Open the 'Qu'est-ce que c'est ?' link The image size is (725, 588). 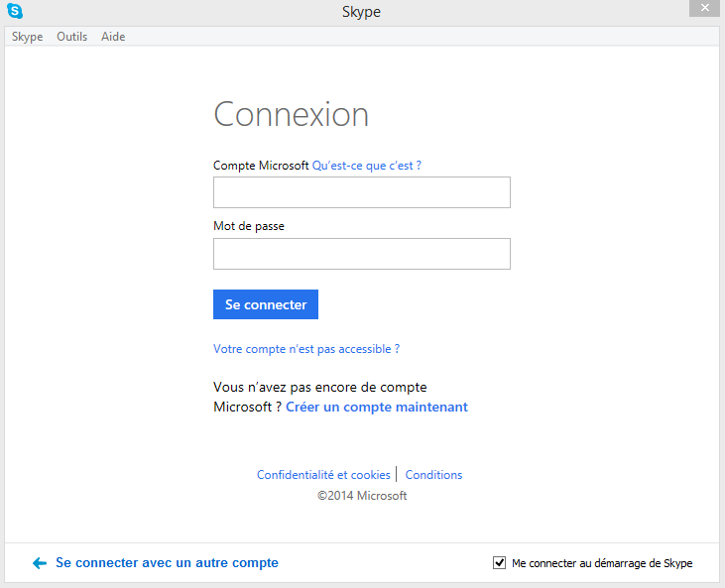point(367,166)
